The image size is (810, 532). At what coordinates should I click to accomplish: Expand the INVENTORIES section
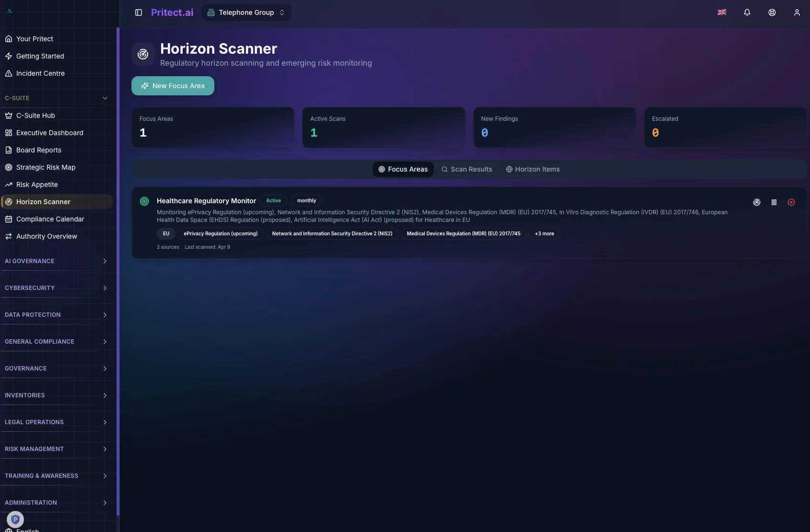pyautogui.click(x=57, y=395)
